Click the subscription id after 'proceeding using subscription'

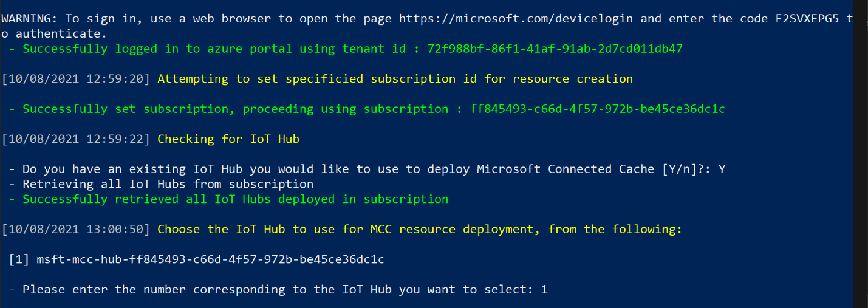click(x=597, y=109)
